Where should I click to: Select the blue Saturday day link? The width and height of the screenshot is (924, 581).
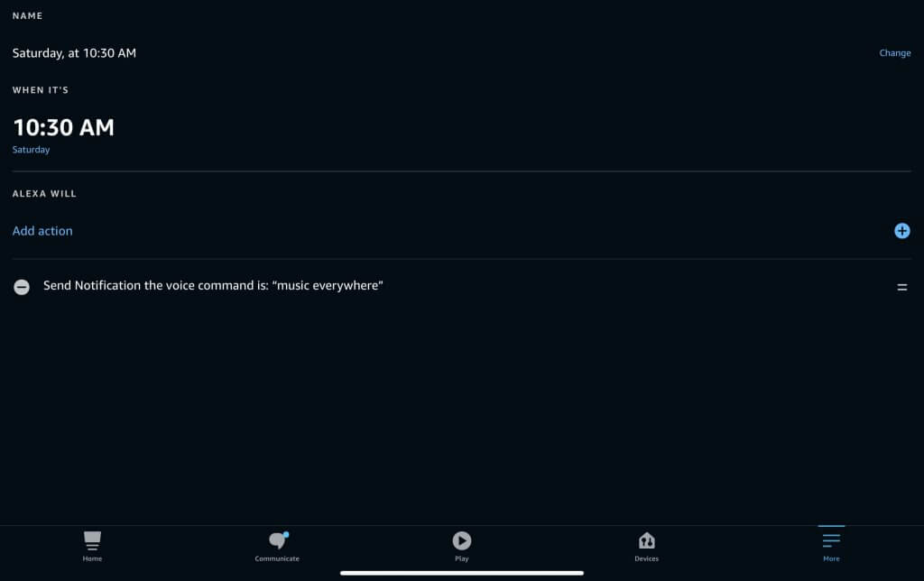[32, 150]
